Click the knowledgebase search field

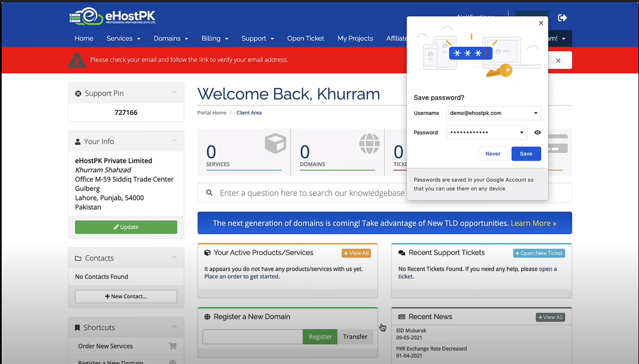(x=385, y=193)
